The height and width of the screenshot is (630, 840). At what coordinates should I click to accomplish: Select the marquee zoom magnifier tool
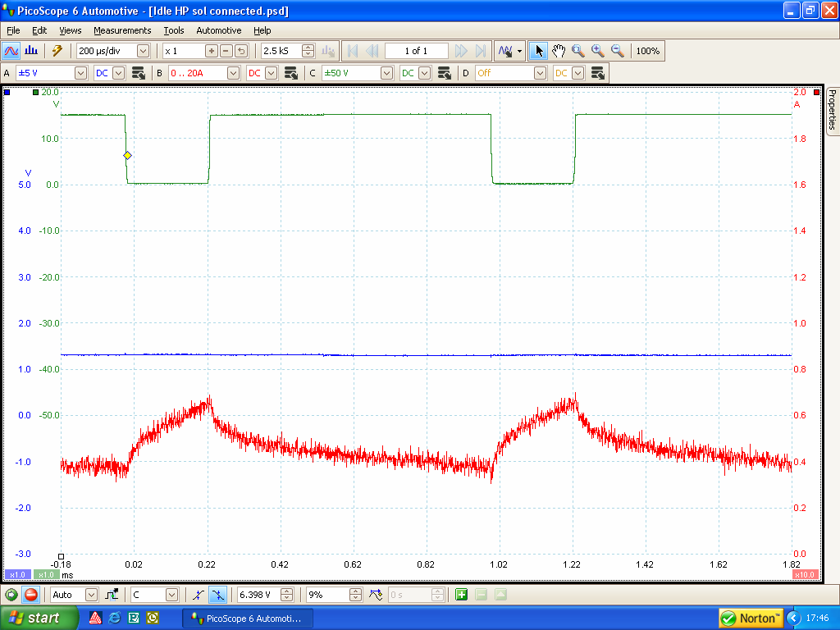[578, 51]
